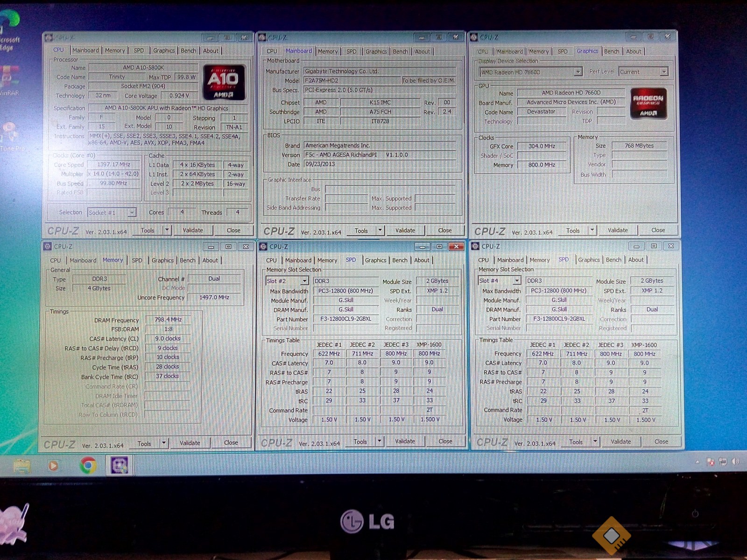This screenshot has height=560, width=747.
Task: Click the processor name field AMD A10-5800K
Action: tap(143, 68)
